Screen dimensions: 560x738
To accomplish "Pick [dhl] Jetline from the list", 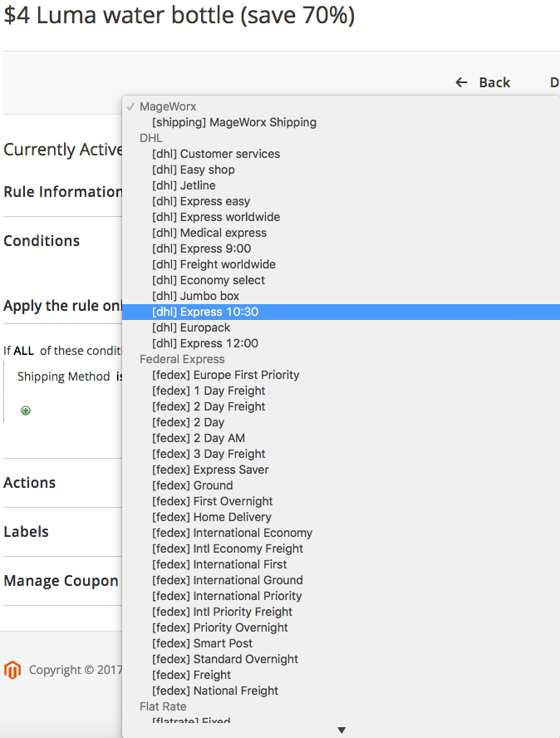I will (x=341, y=185).
